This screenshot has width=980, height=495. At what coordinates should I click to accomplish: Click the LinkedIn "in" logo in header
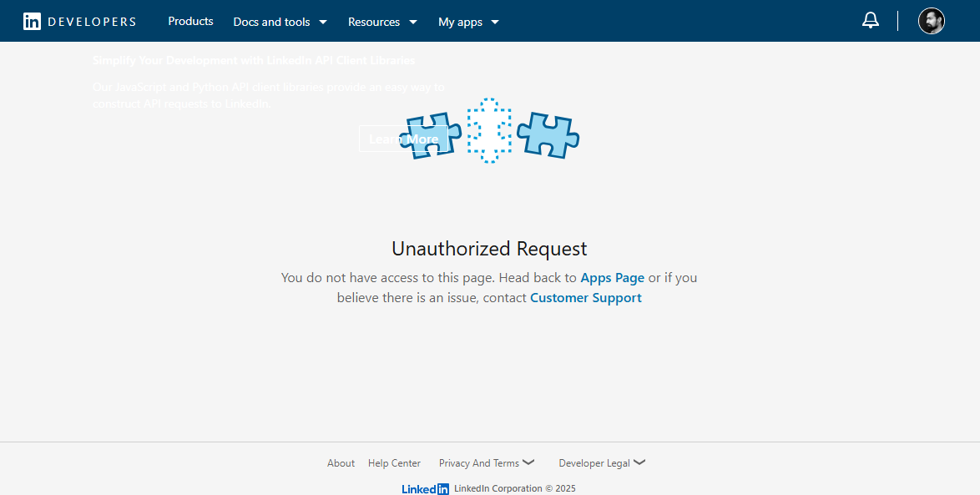click(x=32, y=22)
